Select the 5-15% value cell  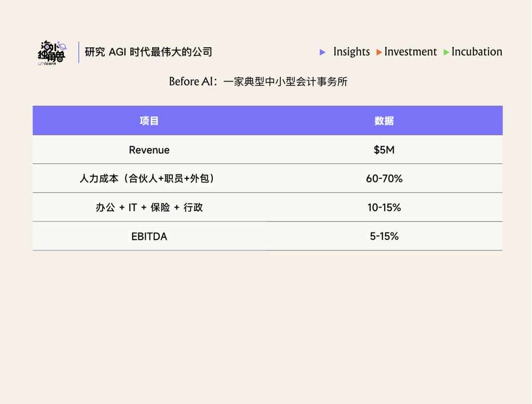click(x=384, y=236)
